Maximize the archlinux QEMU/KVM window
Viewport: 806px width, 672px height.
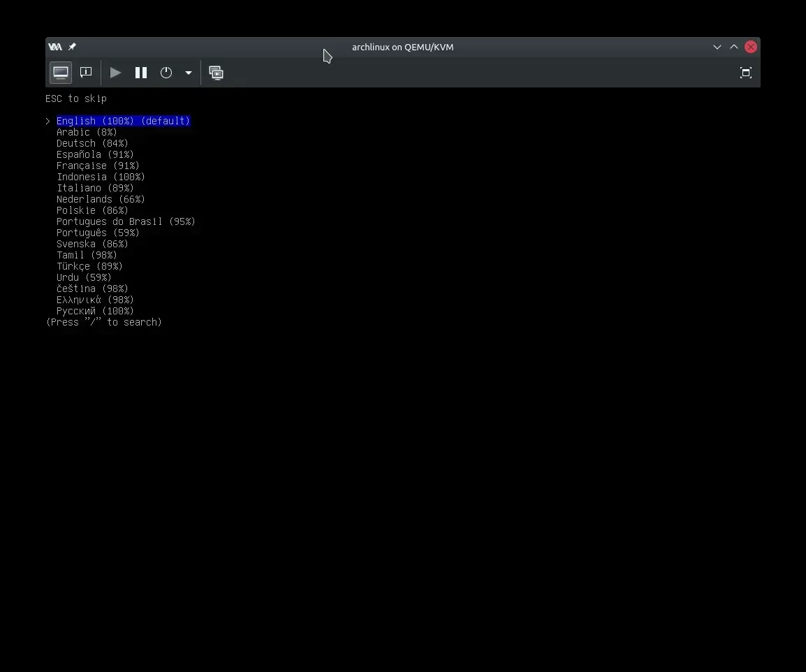(733, 47)
